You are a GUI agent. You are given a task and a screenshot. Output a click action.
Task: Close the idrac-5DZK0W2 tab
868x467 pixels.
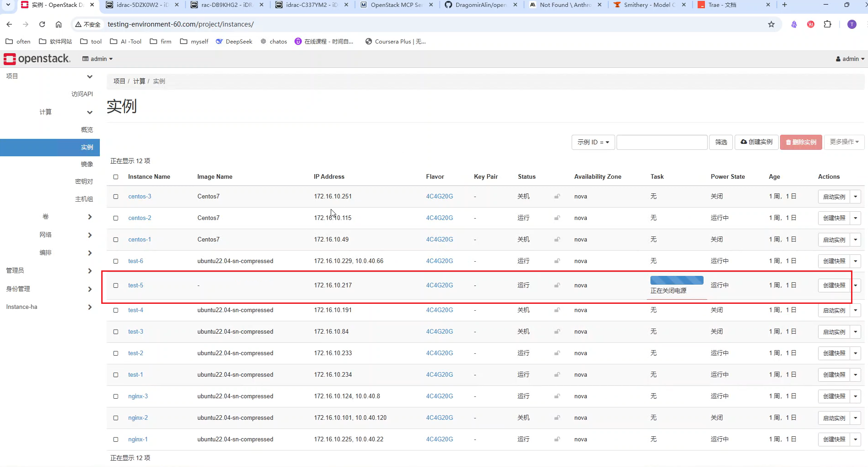[x=177, y=5]
